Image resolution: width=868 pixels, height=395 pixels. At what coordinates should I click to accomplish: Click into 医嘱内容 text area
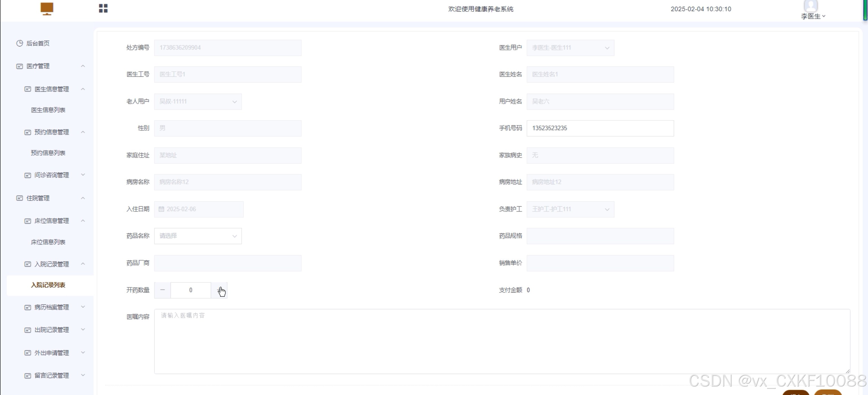pyautogui.click(x=502, y=341)
